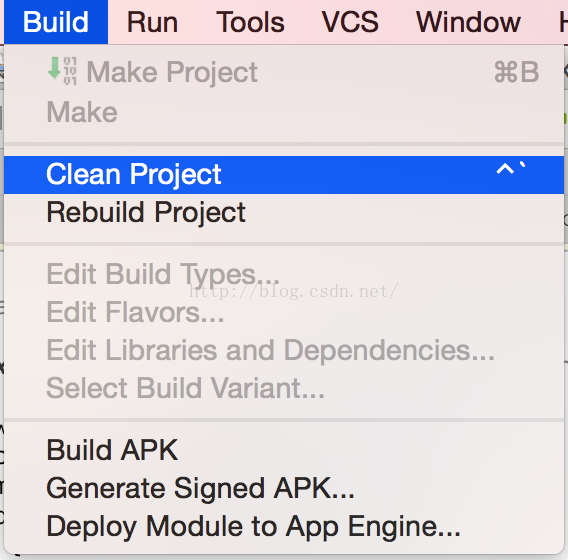Viewport: 568px width, 560px height.
Task: Open Edit Libraries and Dependencies
Action: click(x=284, y=350)
